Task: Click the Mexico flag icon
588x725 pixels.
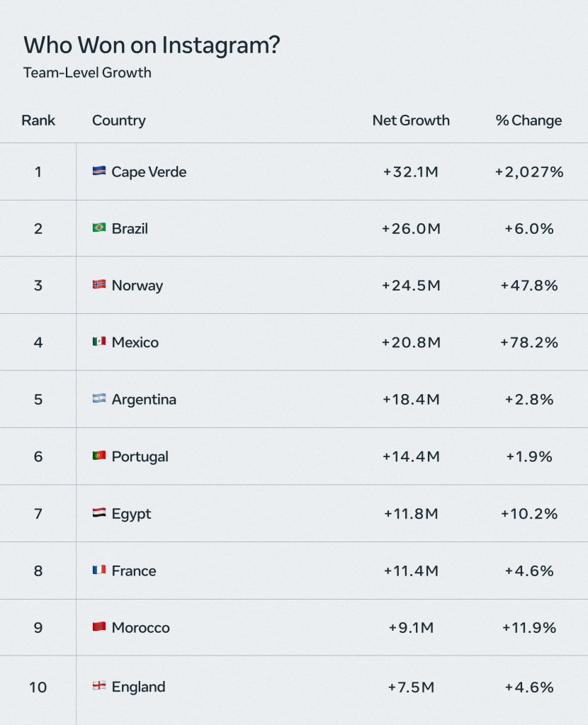Action: click(x=99, y=341)
